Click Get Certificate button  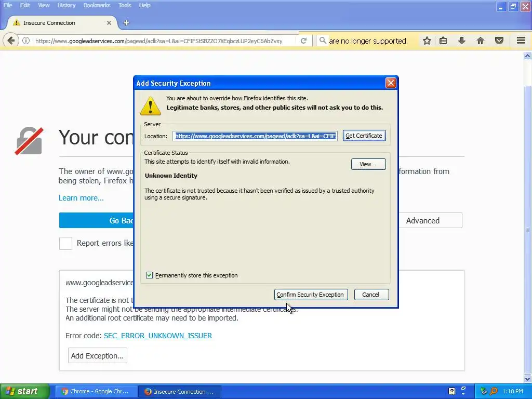(x=364, y=136)
